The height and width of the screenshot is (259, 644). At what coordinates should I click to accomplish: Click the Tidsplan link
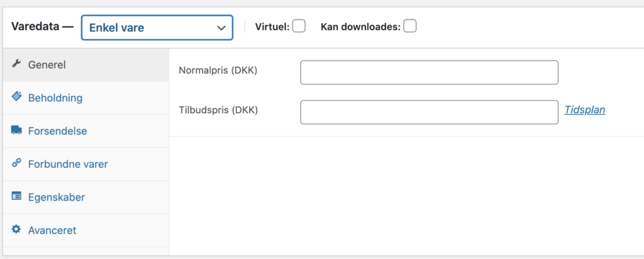tap(584, 110)
